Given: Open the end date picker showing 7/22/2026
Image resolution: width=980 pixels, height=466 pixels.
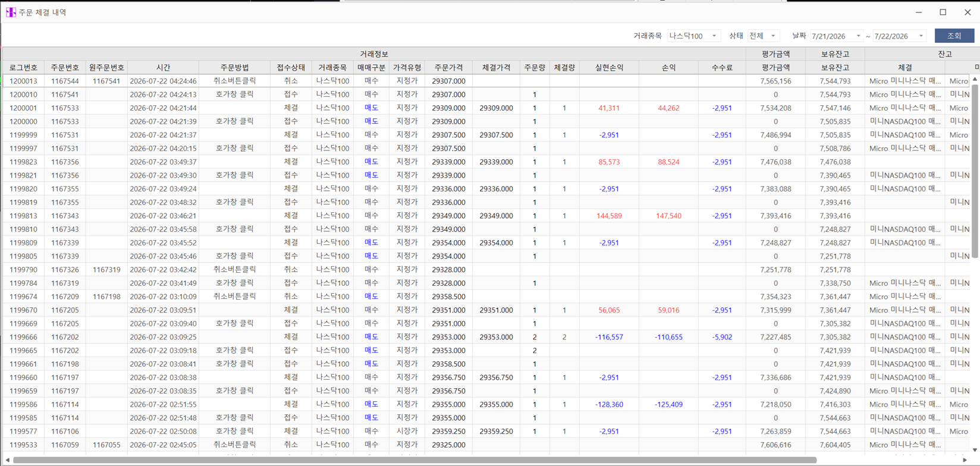Looking at the screenshot, I should click(900, 36).
